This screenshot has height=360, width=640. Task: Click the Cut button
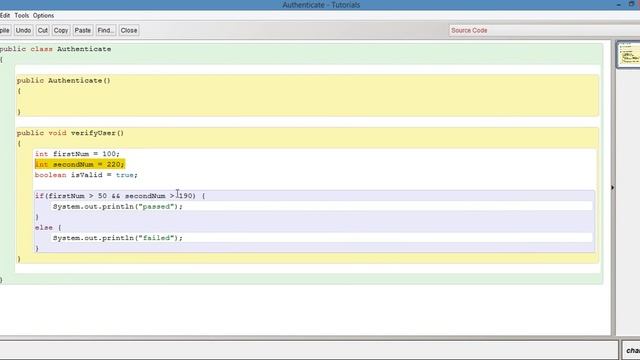click(x=42, y=30)
